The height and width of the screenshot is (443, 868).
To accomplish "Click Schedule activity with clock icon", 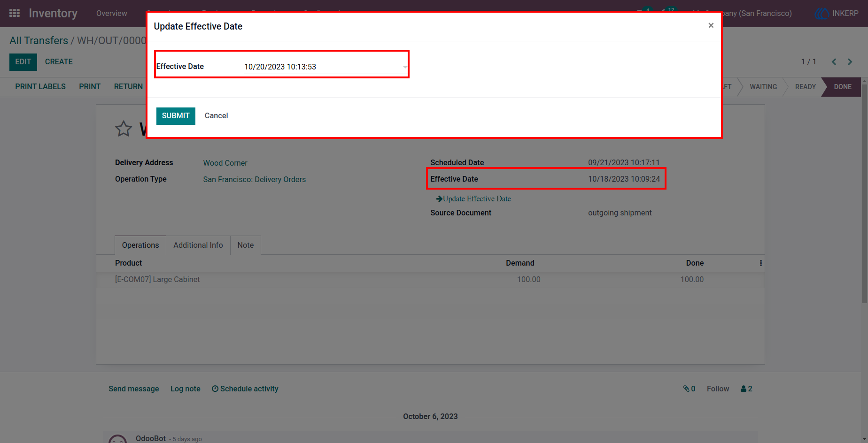I will tap(245, 389).
